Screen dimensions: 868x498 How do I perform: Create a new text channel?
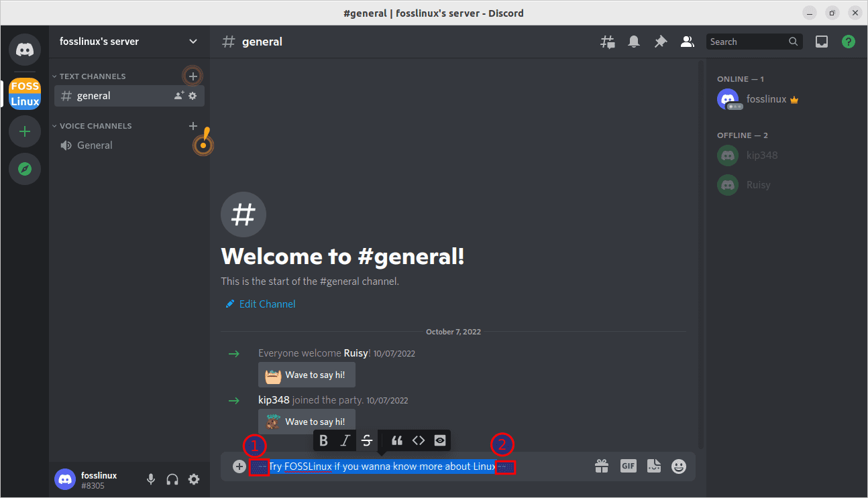coord(193,76)
